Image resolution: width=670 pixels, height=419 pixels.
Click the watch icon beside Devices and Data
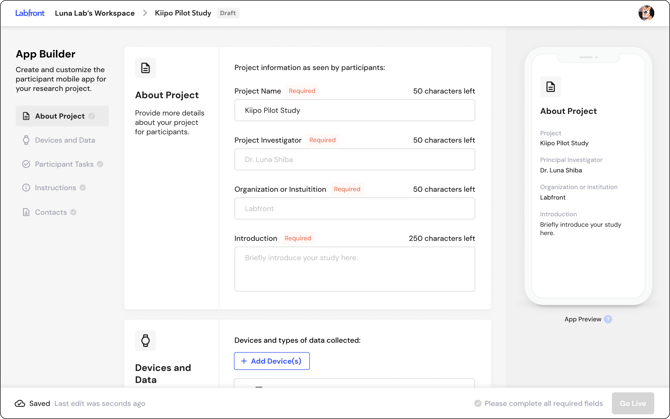click(x=26, y=140)
